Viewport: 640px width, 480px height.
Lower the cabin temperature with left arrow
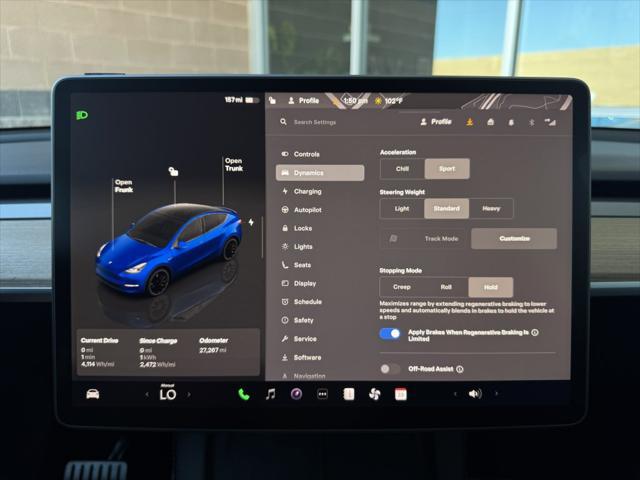[x=147, y=394]
